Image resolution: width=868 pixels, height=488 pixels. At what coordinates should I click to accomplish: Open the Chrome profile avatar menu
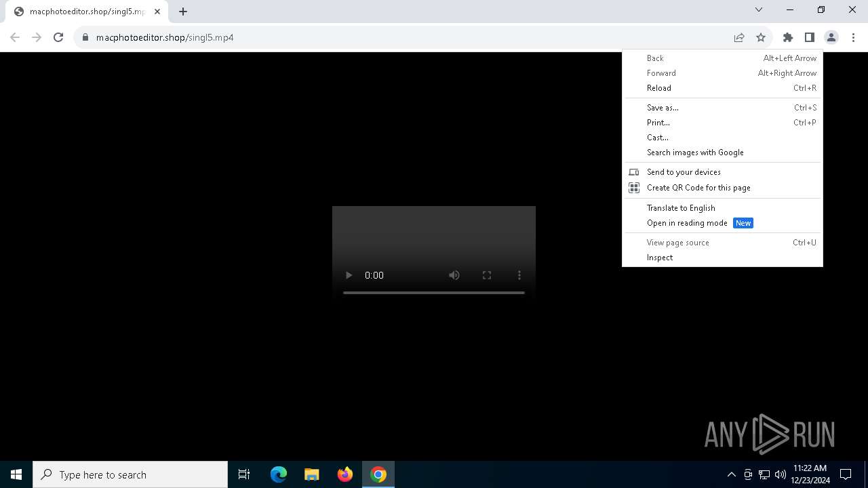coord(831,37)
